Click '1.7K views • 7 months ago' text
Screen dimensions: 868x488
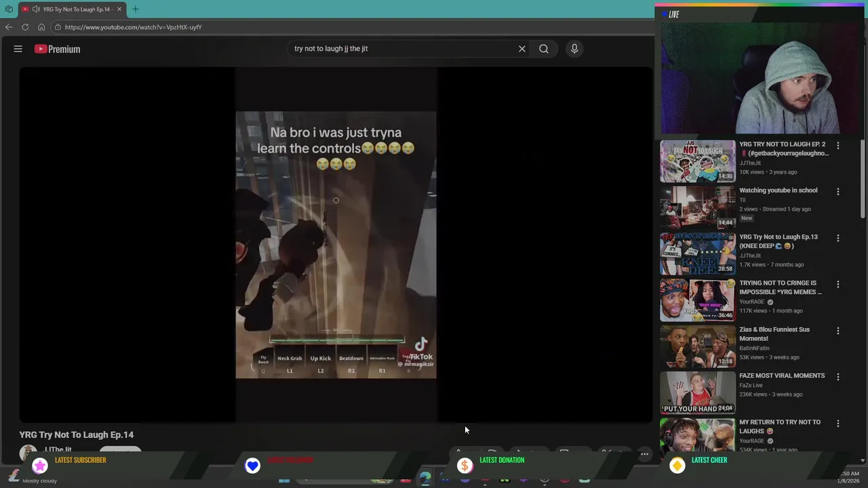pos(771,264)
